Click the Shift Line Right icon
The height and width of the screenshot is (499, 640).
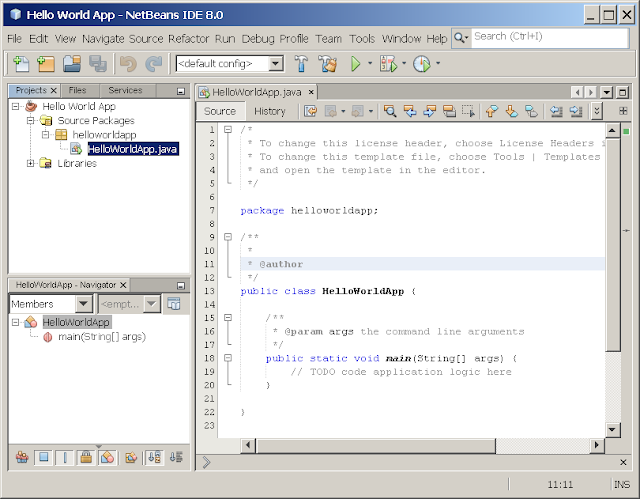point(576,111)
